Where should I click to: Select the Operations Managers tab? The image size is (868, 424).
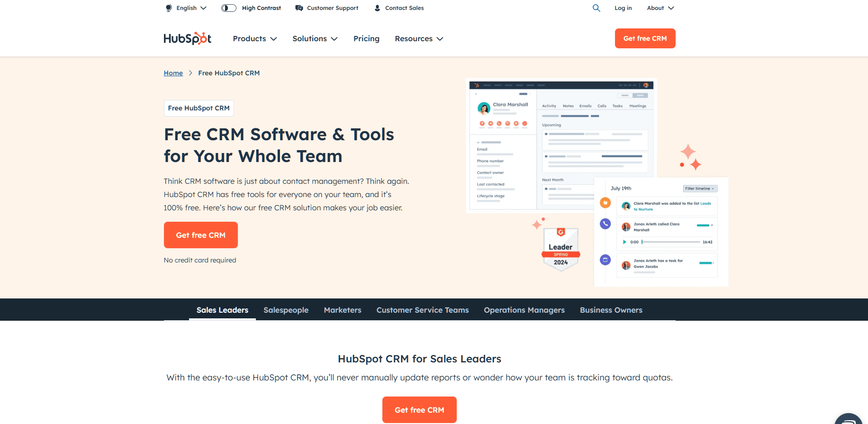click(524, 310)
